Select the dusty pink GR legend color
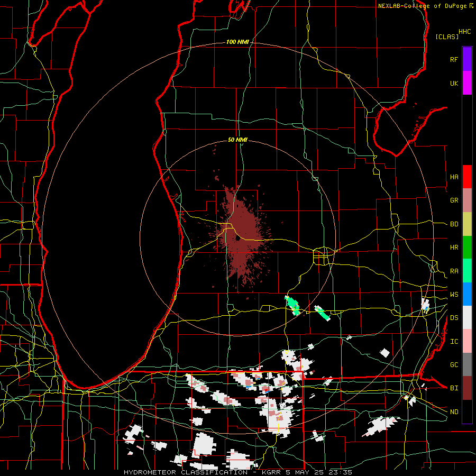 pos(467,200)
